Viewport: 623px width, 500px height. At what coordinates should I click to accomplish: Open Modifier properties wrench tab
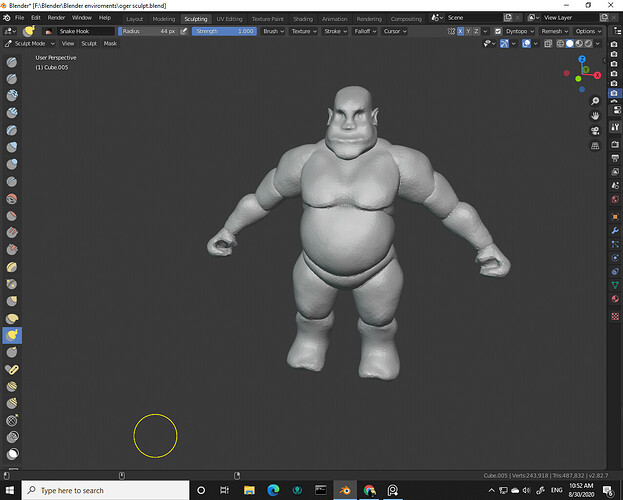click(x=614, y=230)
